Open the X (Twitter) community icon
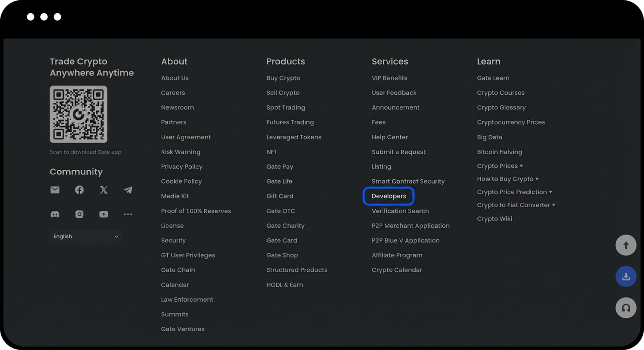This screenshot has height=350, width=644. [x=104, y=190]
